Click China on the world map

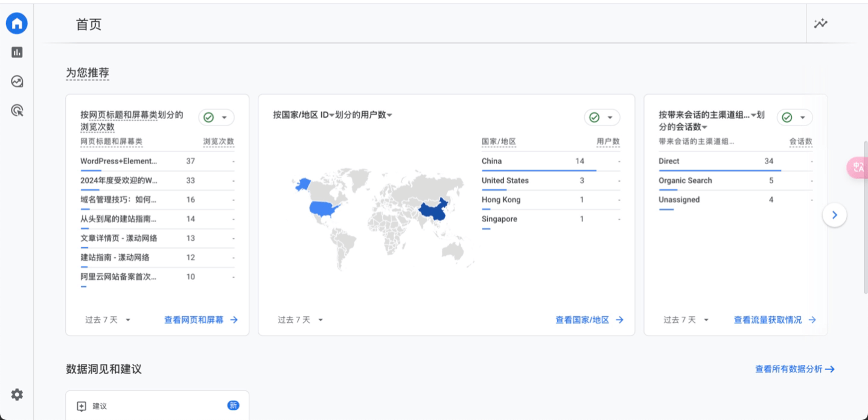[434, 211]
